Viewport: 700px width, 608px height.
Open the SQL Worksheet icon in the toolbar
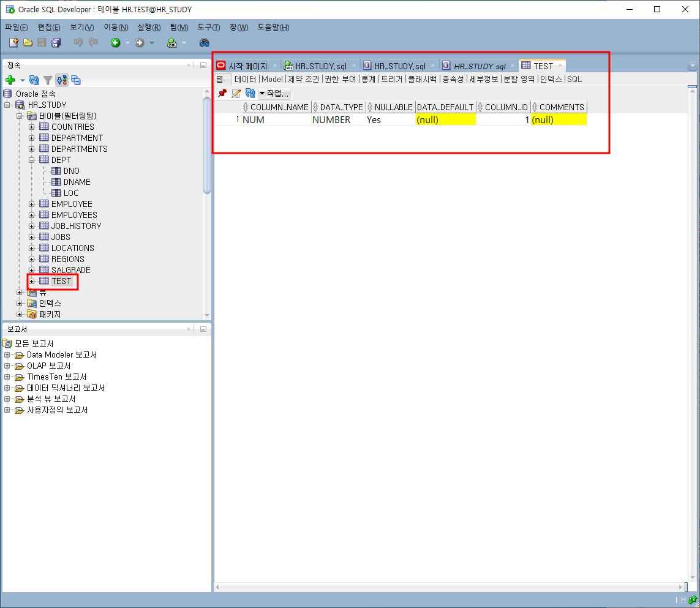[172, 43]
